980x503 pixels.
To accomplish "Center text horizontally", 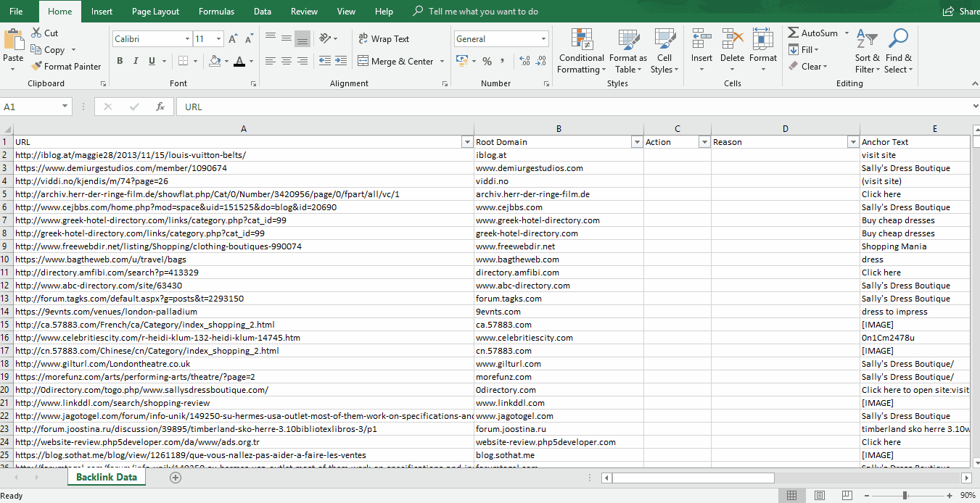I will [287, 62].
